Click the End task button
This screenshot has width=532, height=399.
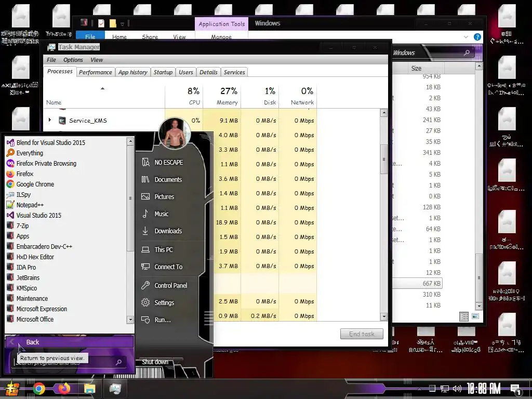click(x=362, y=334)
